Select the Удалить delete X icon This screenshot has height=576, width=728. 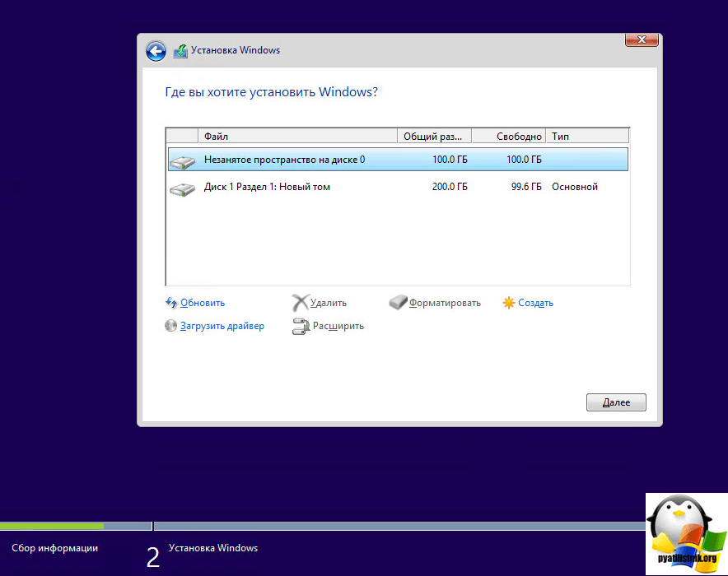(x=301, y=302)
